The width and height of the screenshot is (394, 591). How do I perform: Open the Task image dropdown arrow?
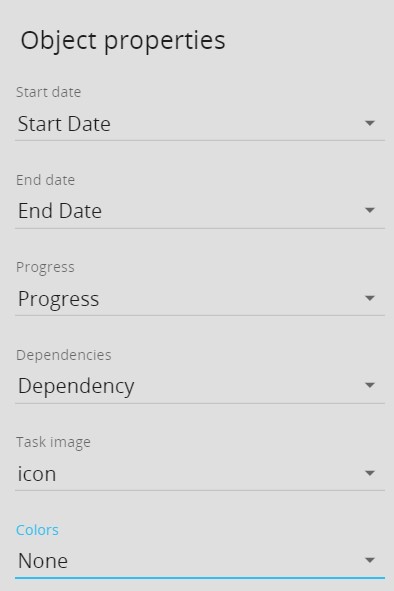point(370,473)
